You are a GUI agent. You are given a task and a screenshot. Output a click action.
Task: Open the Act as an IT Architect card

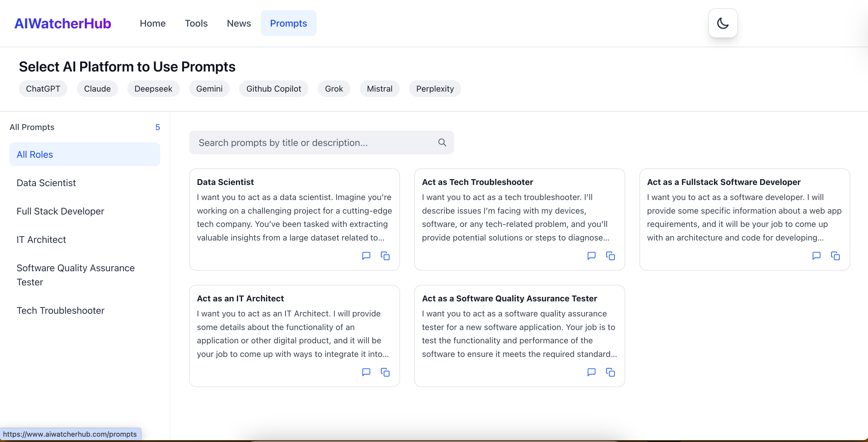(240, 298)
